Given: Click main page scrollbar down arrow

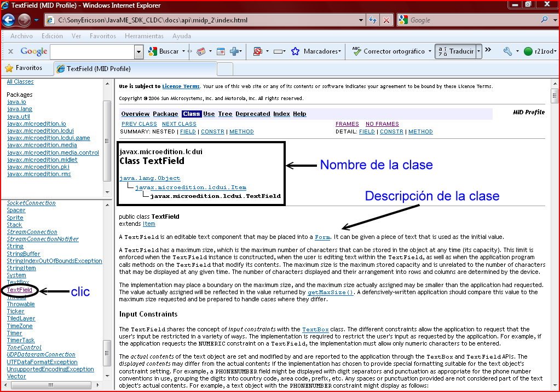Looking at the screenshot, I should [555, 385].
